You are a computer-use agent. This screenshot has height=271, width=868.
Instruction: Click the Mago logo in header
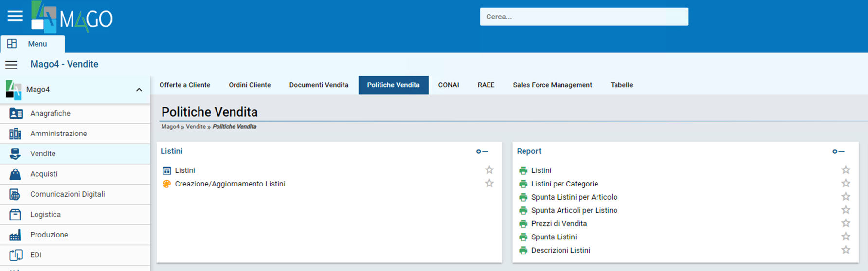(x=72, y=17)
